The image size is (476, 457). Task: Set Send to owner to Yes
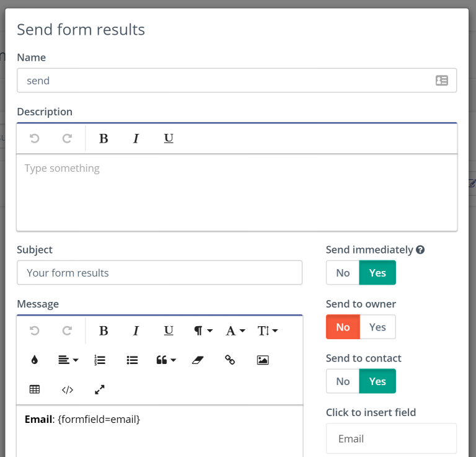[x=377, y=327]
